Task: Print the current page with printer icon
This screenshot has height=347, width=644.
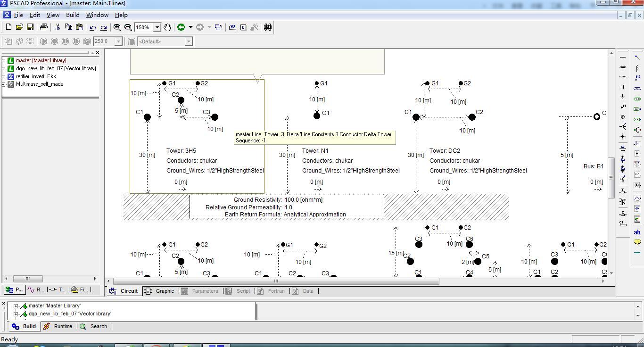Action: (x=44, y=27)
